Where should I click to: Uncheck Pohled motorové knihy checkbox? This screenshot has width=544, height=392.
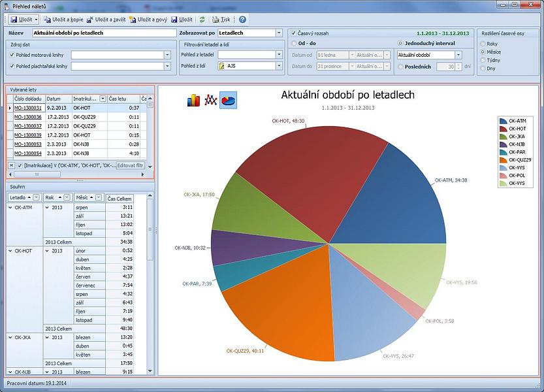(x=12, y=55)
